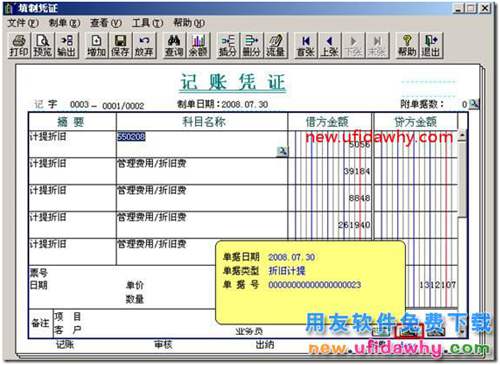Click lookup icon beside 附单据数
Screen dimensions: 500x365
point(474,104)
